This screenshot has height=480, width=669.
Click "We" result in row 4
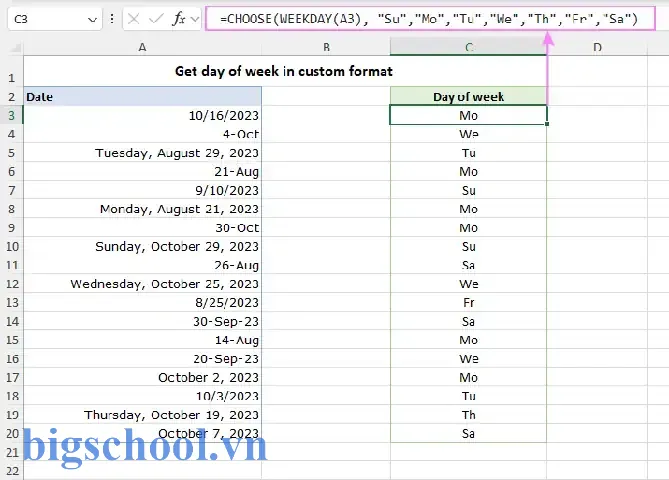[x=468, y=134]
